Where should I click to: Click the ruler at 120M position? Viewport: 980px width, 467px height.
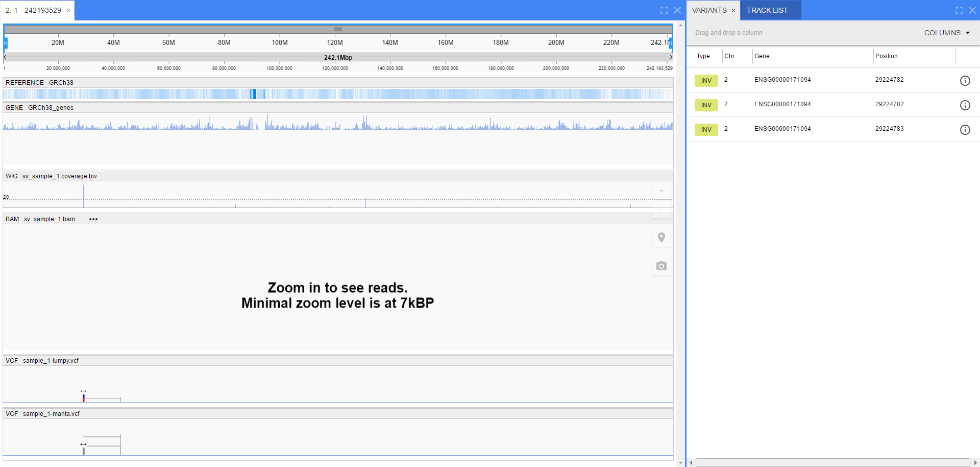[335, 42]
